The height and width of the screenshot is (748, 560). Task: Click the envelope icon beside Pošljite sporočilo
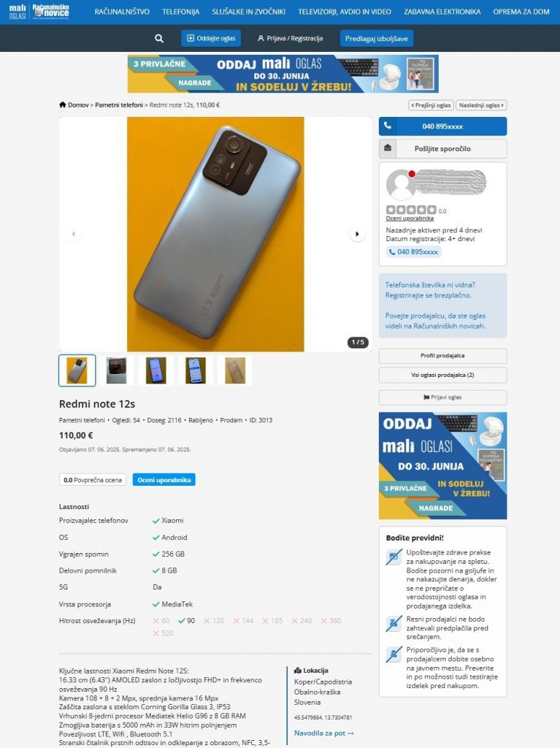(387, 148)
